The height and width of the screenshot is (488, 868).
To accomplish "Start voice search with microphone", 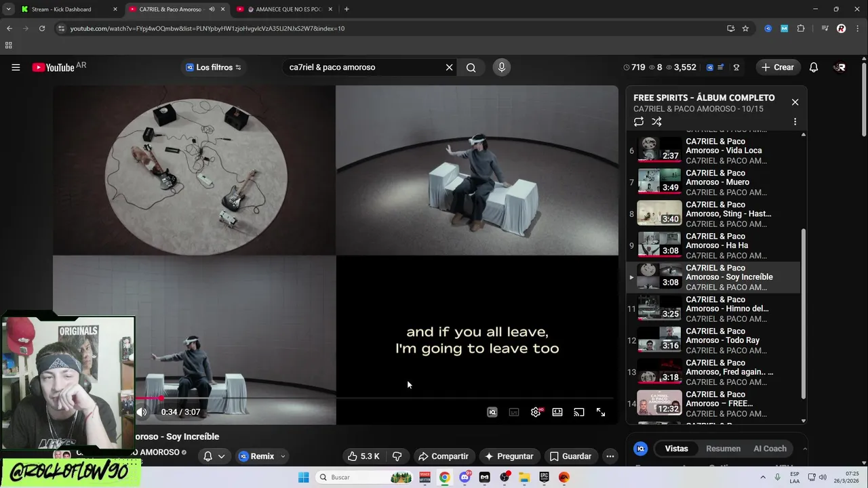I will click(502, 67).
